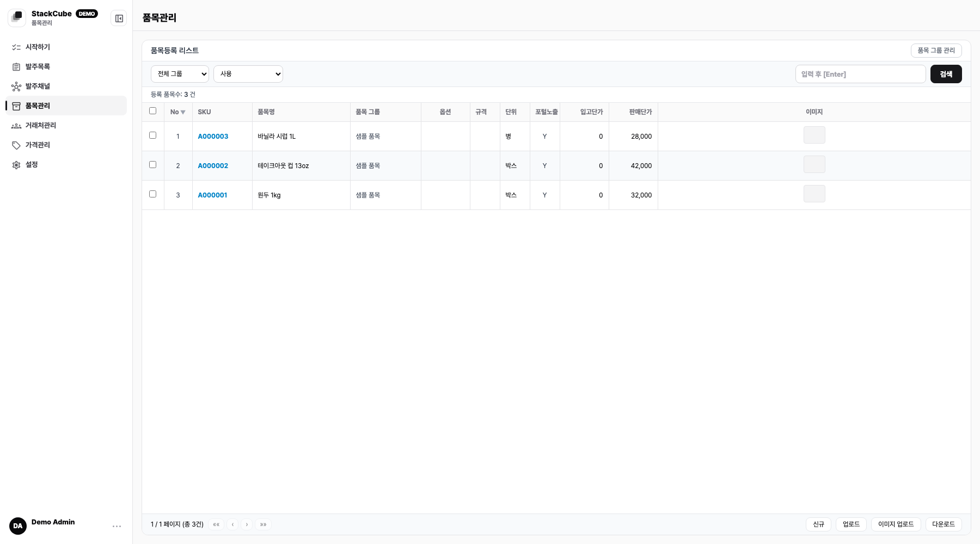The image size is (980, 544).
Task: Click the 테이크아웃 컵 13oz item name
Action: pos(283,166)
